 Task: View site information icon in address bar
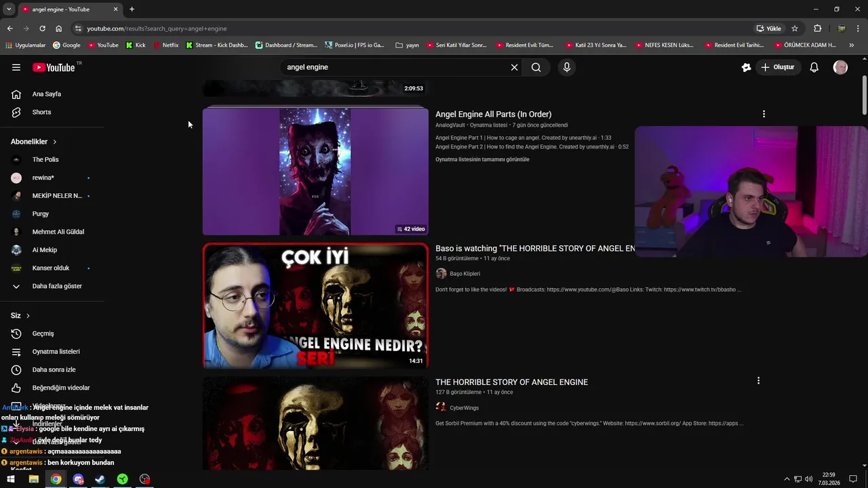click(78, 28)
